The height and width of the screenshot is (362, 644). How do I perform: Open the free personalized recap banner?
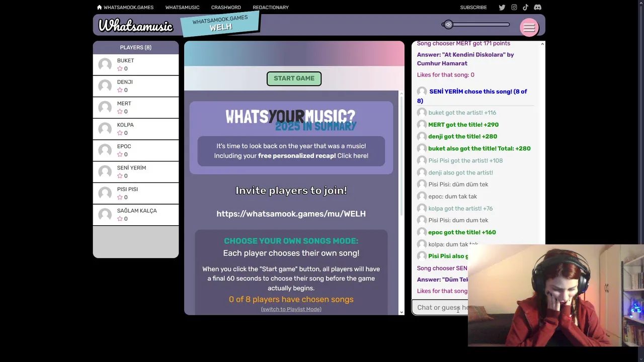coord(291,151)
